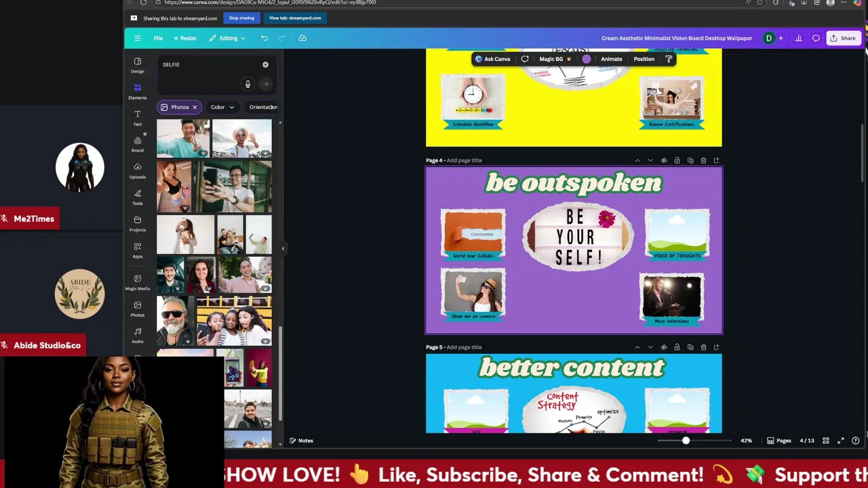Viewport: 868px width, 488px height.
Task: Click the 42% zoom level value
Action: tap(746, 441)
